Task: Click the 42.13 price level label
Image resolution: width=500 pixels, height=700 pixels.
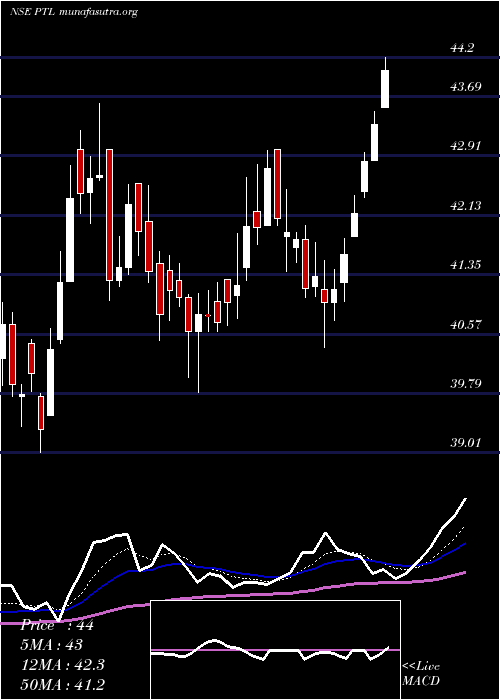Action: (x=466, y=205)
